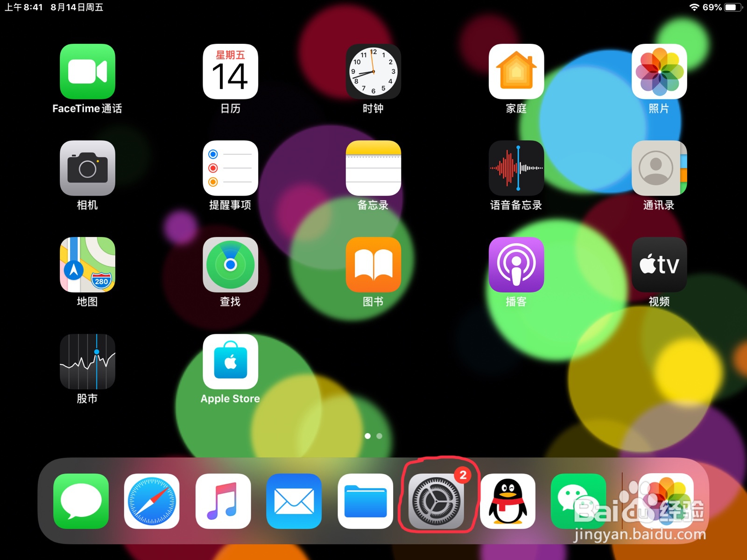
Task: Open the QQ penguin app in dock
Action: 507,501
